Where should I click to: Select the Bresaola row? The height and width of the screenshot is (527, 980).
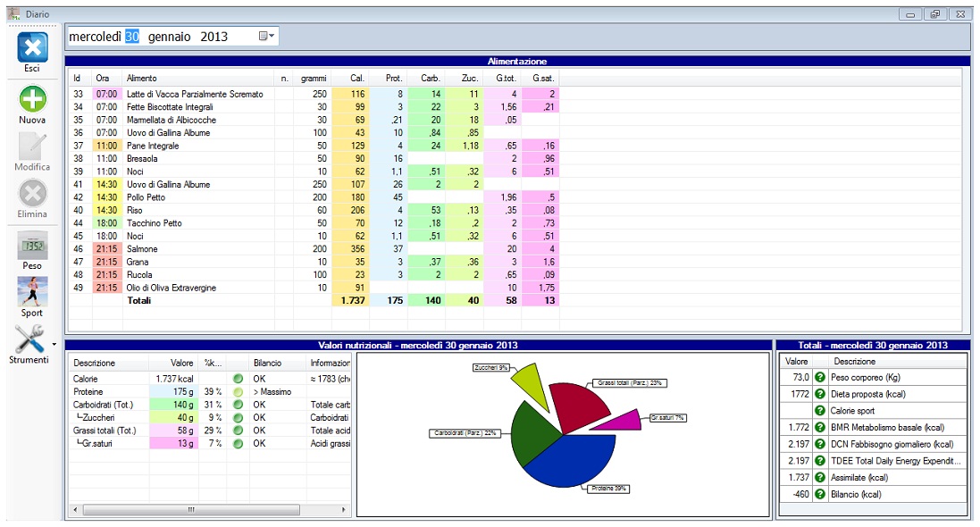click(x=314, y=159)
